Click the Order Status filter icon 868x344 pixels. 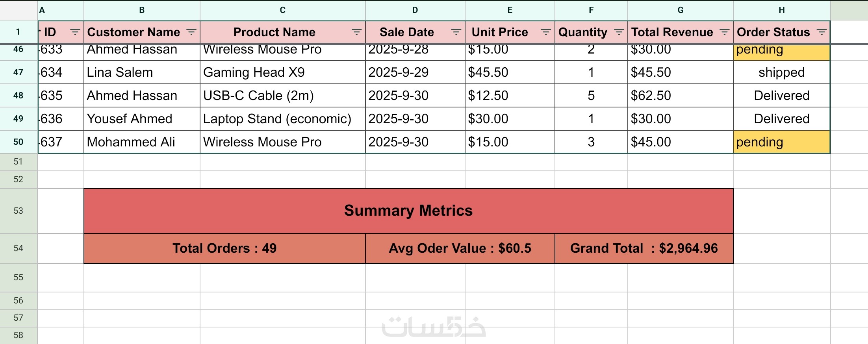click(822, 32)
